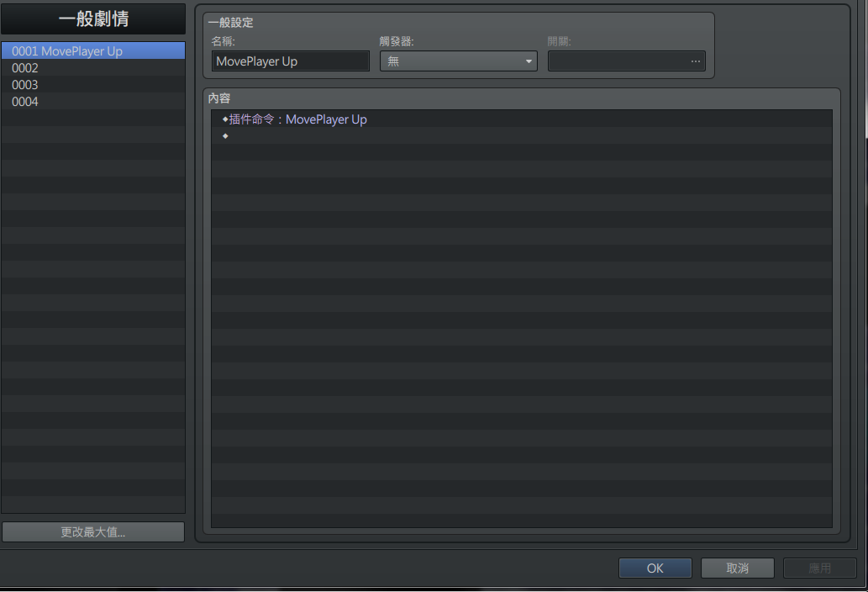
Task: Cancel with the 取消 button
Action: pos(738,568)
